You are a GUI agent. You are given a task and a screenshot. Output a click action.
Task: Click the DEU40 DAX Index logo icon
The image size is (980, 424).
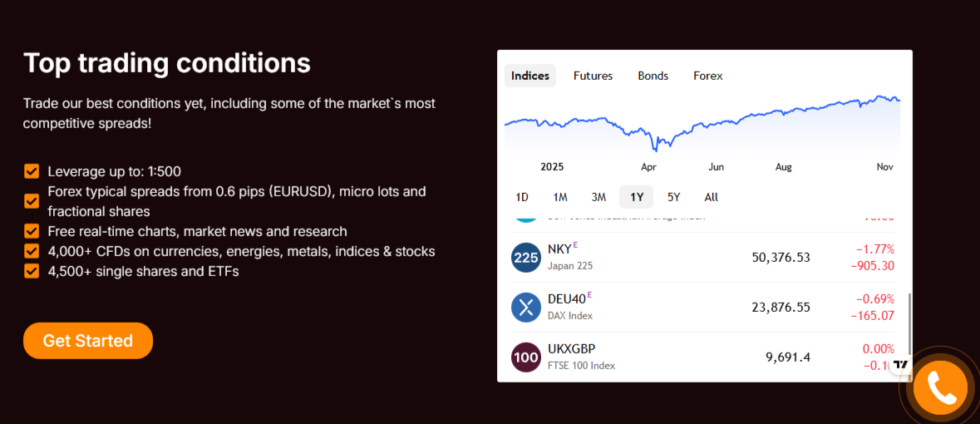526,308
